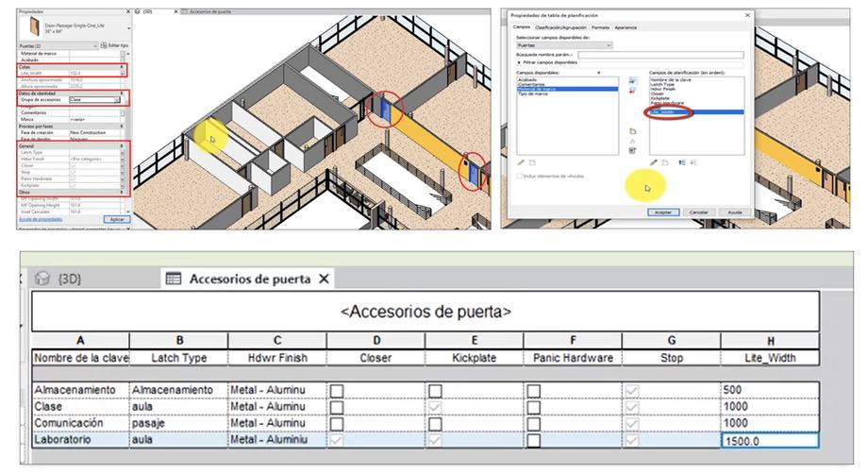Toggle Closer checkbox for Almacenamiento row
This screenshot has height=474, width=868.
tap(337, 391)
